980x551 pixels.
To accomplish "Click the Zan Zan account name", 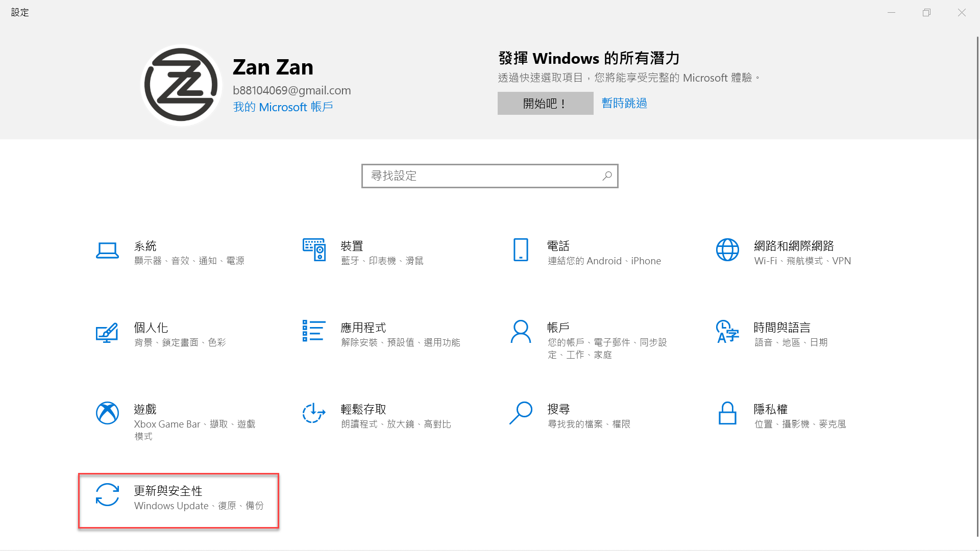I will pos(273,67).
